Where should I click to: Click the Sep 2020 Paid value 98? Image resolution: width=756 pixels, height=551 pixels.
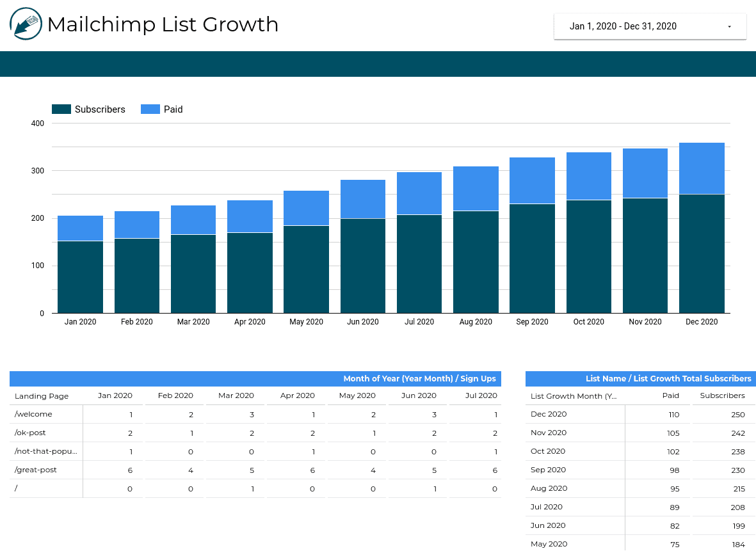(675, 470)
